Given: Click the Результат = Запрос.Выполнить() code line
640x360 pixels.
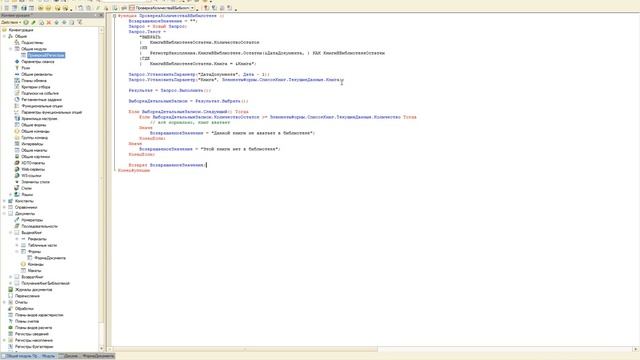Looking at the screenshot, I should tap(170, 90).
